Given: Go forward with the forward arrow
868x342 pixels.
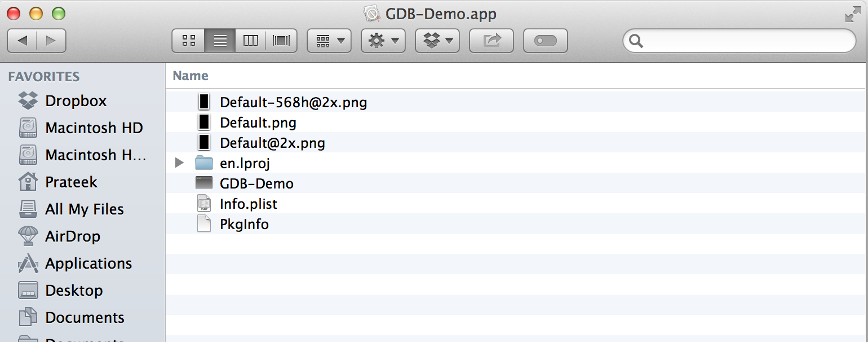Looking at the screenshot, I should click(51, 41).
